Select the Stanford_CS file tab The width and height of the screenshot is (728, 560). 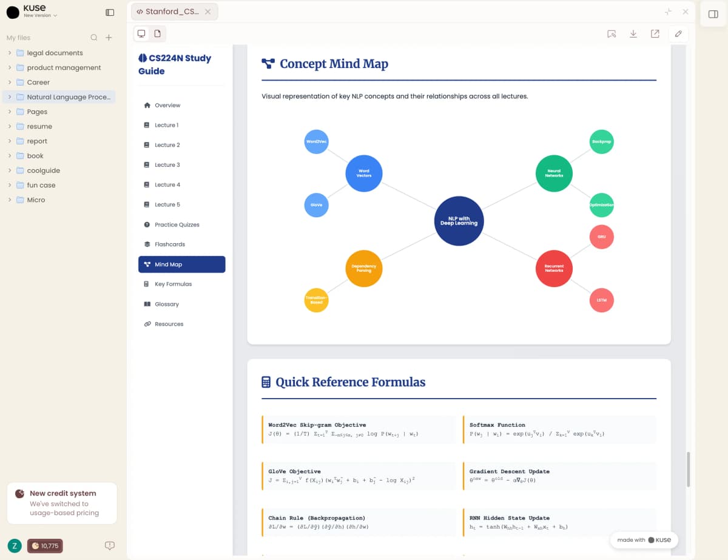(175, 12)
